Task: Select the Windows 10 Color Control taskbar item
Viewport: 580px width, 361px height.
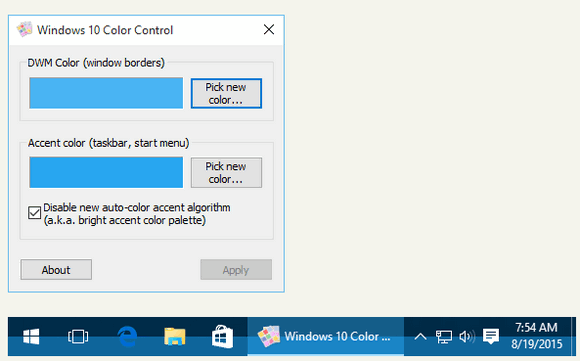Action: click(x=326, y=337)
